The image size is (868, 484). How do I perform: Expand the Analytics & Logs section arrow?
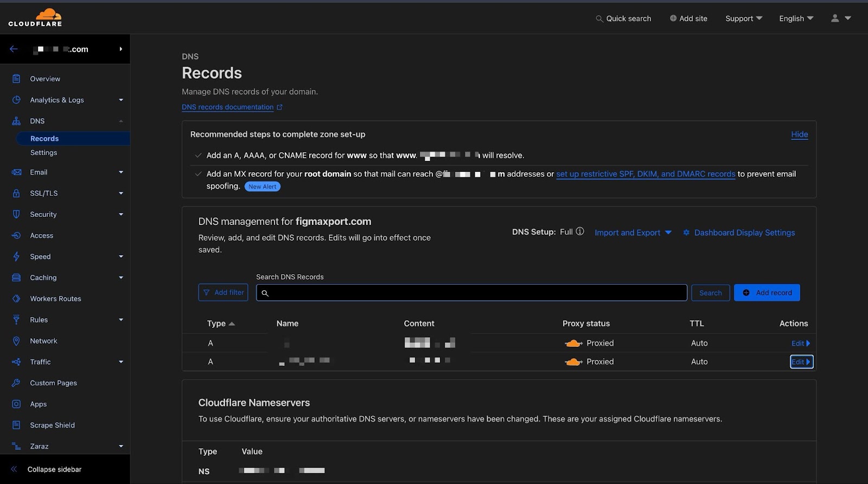coord(121,100)
